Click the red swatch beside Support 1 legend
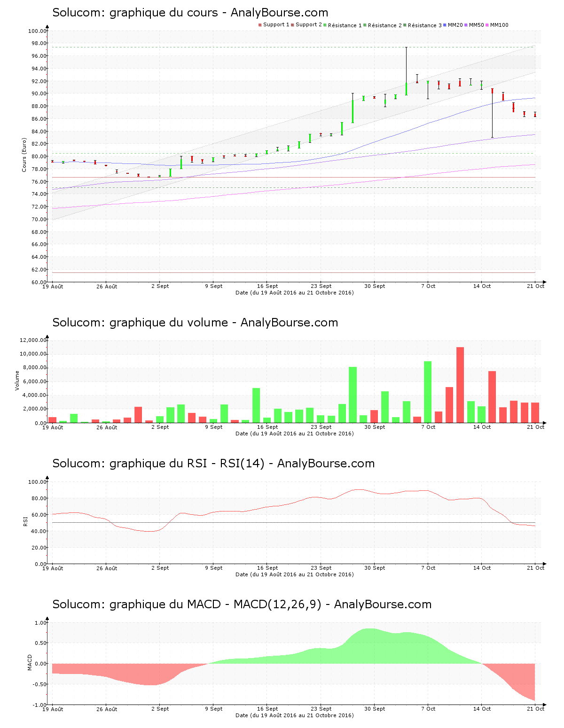This screenshot has width=564, height=728. (260, 25)
